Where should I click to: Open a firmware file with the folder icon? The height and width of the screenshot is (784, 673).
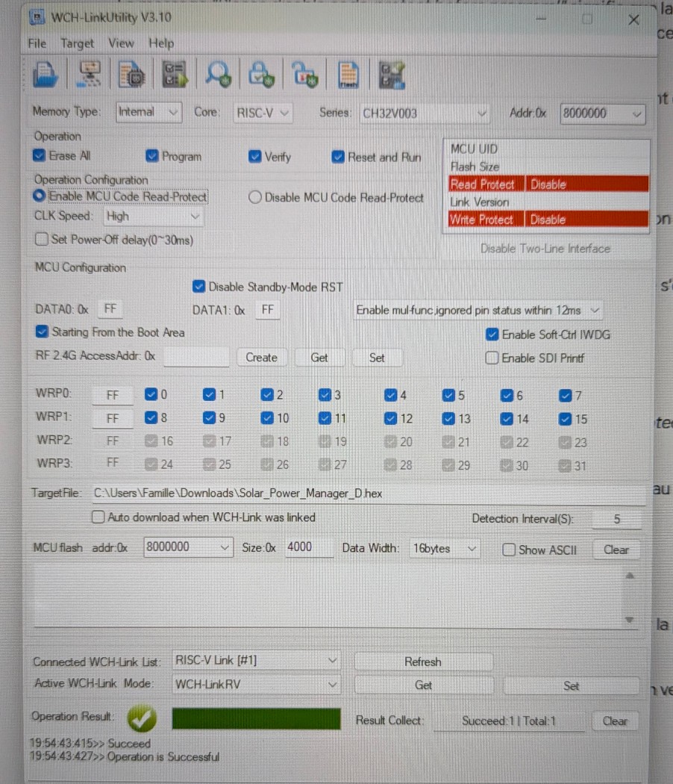[46, 75]
